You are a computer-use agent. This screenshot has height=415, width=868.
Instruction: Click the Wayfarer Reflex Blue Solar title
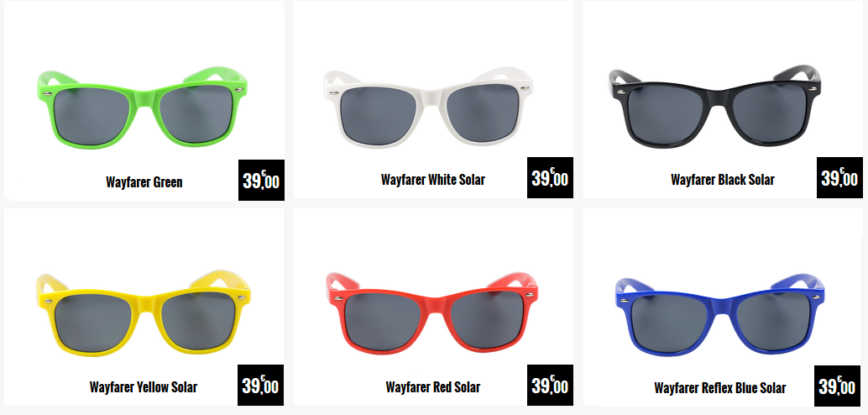719,388
